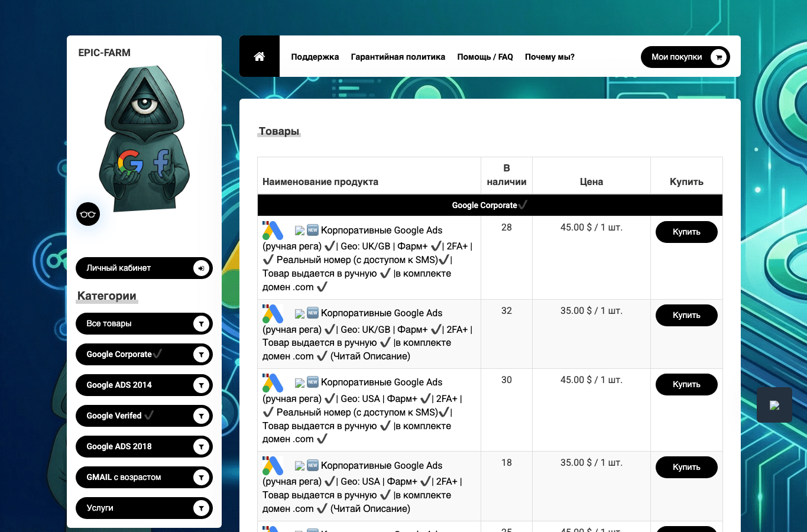Click the filter icon on Все товары

[201, 324]
